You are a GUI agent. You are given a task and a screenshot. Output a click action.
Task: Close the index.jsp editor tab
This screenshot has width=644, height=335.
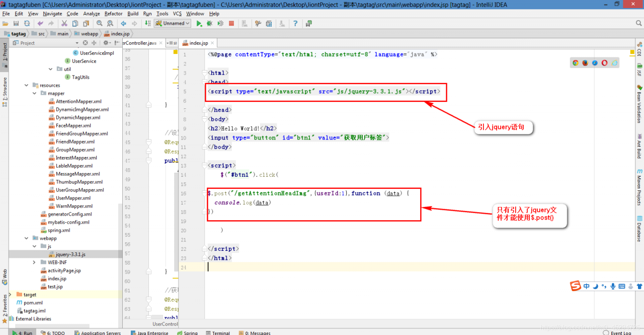point(213,43)
